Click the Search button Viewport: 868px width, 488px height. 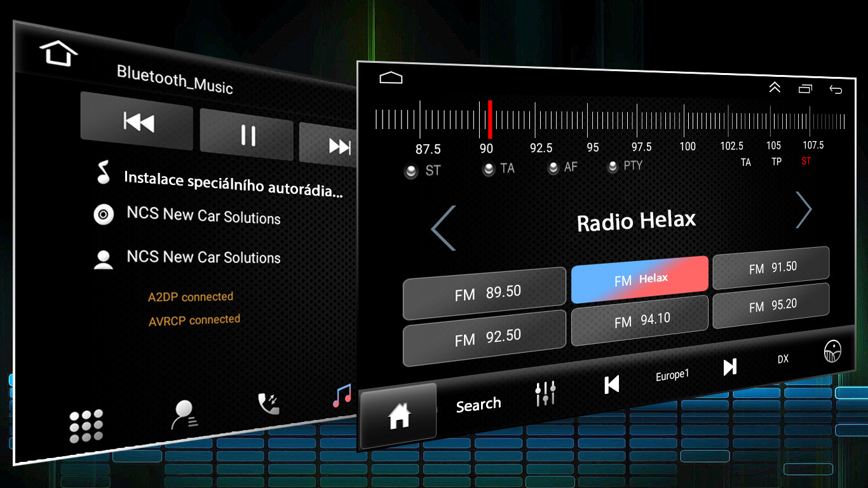pyautogui.click(x=478, y=405)
